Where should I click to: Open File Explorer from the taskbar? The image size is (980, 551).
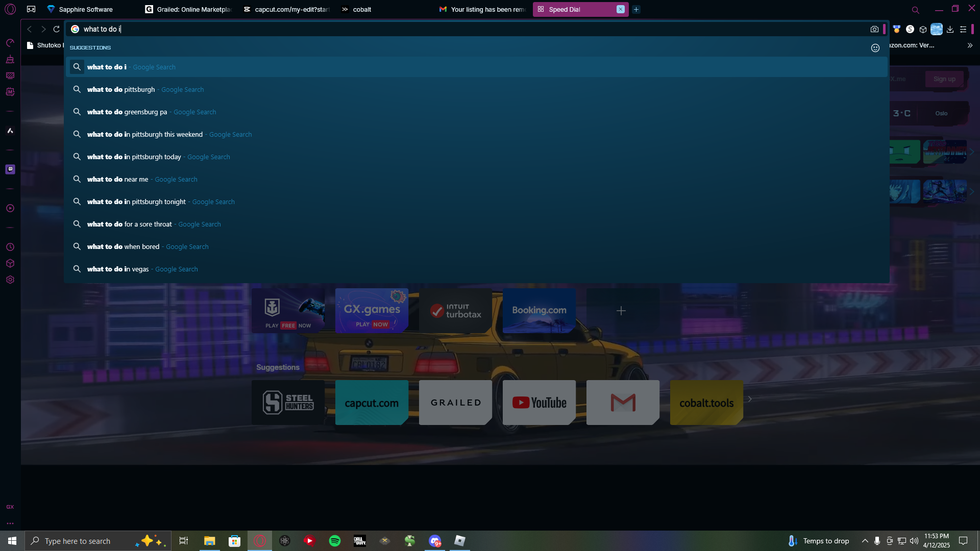coord(209,541)
